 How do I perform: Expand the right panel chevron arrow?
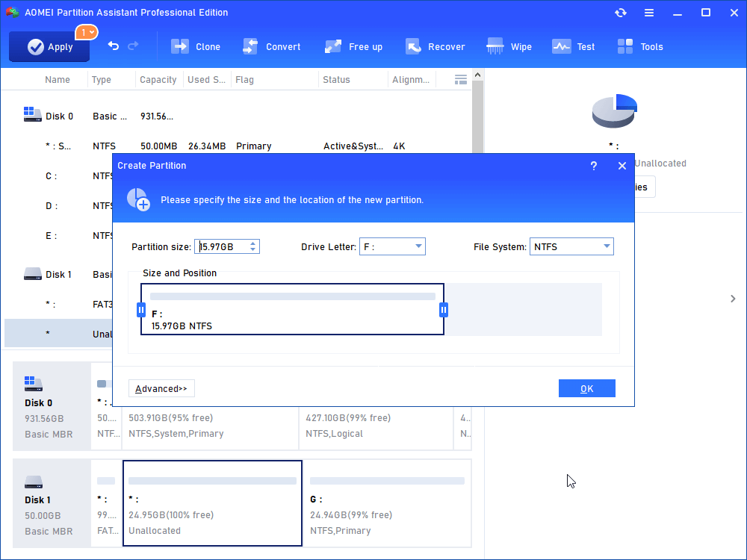pyautogui.click(x=733, y=299)
